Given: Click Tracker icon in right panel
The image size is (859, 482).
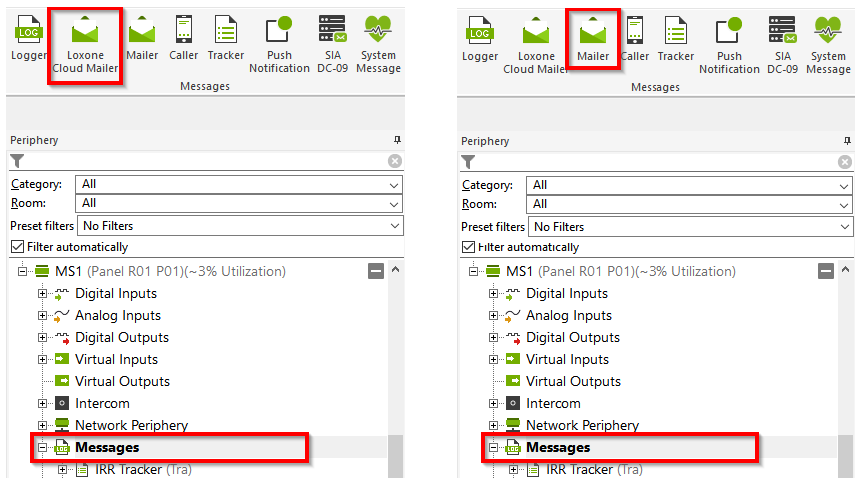Looking at the screenshot, I should pyautogui.click(x=675, y=38).
